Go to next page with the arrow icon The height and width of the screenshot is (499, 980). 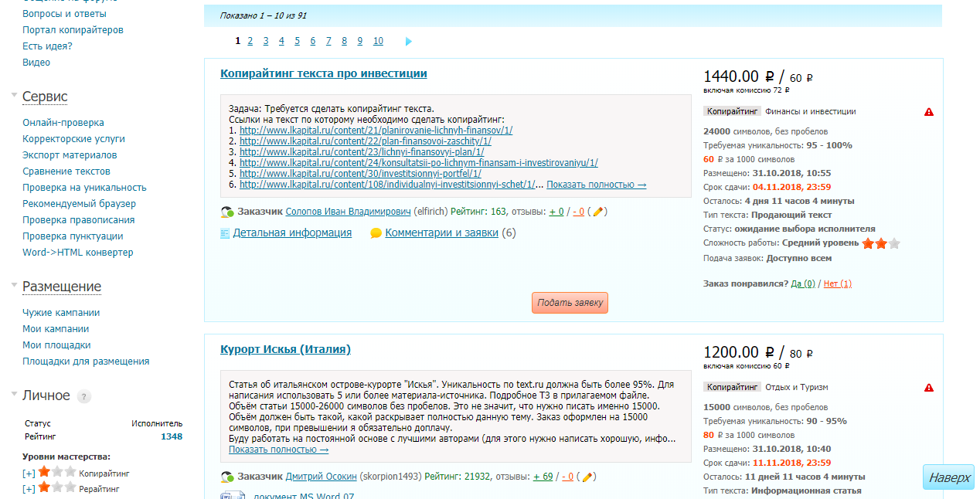pos(409,42)
